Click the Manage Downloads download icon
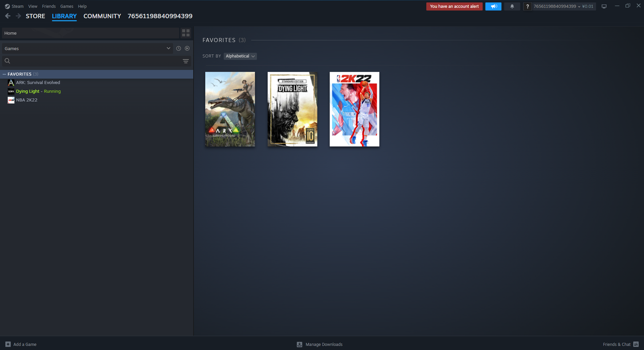This screenshot has width=644, height=350. [299, 344]
